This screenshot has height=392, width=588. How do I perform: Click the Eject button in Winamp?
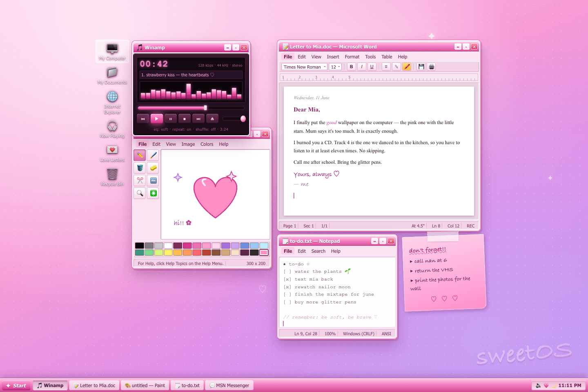(x=212, y=119)
